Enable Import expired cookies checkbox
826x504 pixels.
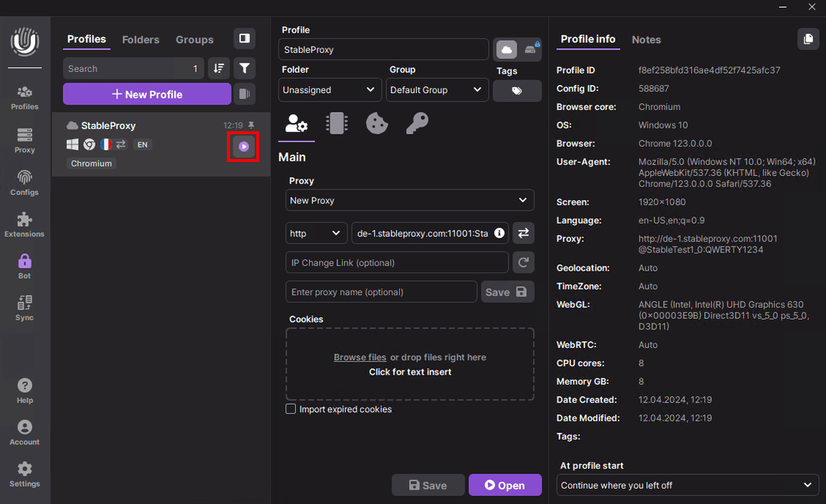(291, 409)
